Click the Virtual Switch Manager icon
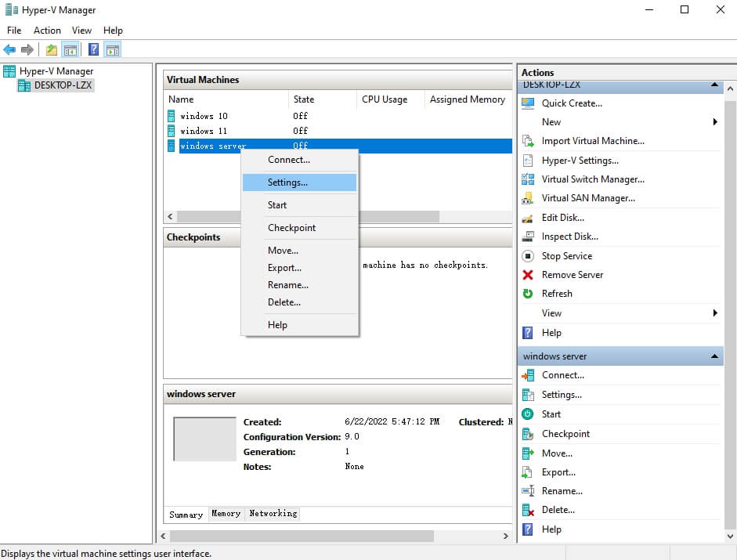 pyautogui.click(x=528, y=179)
